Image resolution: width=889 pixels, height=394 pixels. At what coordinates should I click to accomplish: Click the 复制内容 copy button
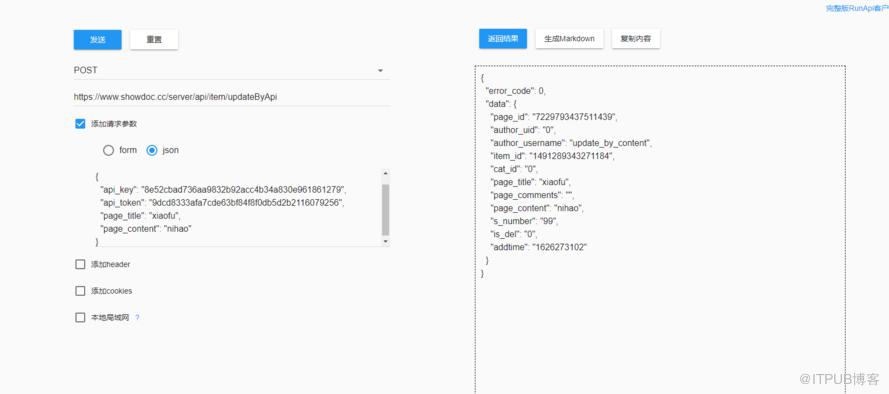(636, 39)
